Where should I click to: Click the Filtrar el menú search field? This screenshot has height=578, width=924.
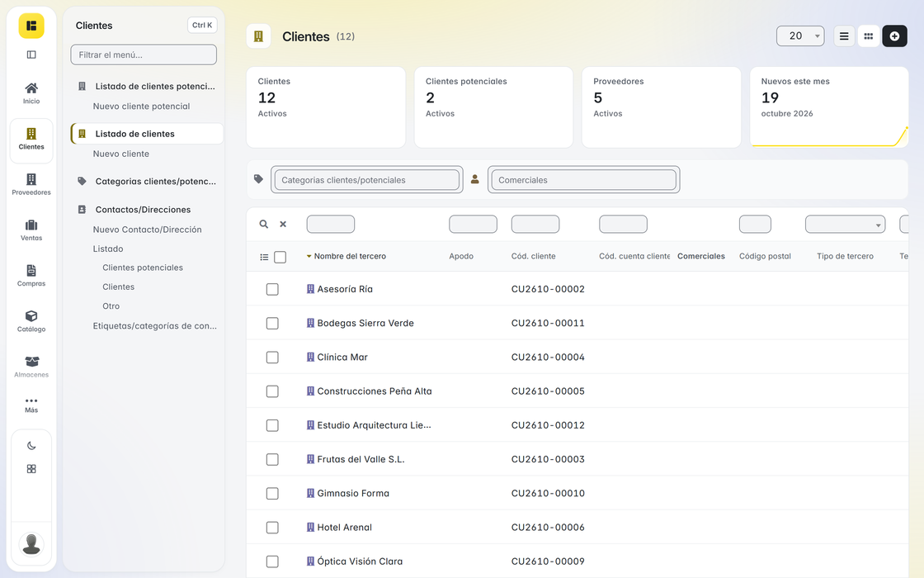click(x=144, y=54)
